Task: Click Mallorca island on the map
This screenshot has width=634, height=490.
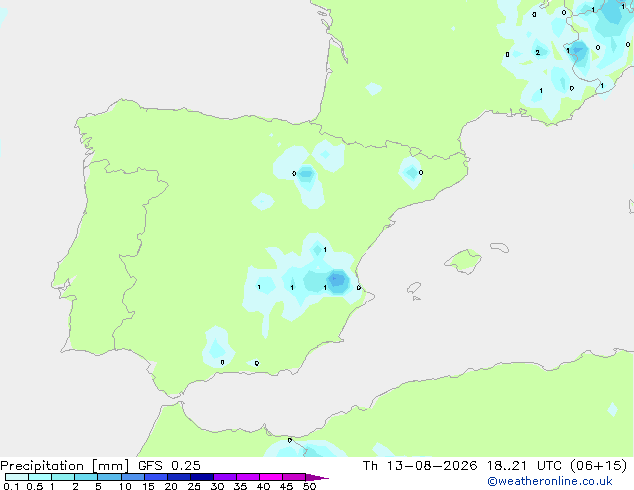Action: 463,261
